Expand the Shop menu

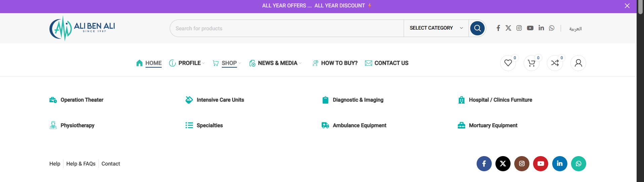pyautogui.click(x=229, y=63)
